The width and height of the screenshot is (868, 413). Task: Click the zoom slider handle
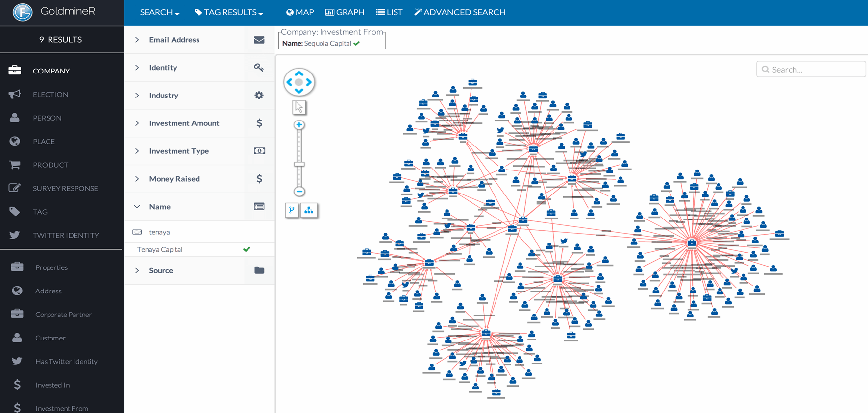click(x=299, y=164)
